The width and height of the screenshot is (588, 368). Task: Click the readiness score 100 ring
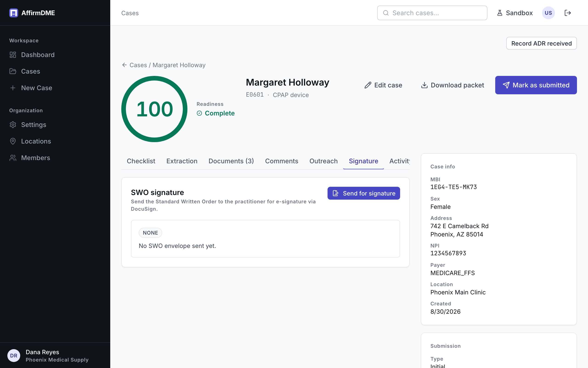tap(154, 109)
